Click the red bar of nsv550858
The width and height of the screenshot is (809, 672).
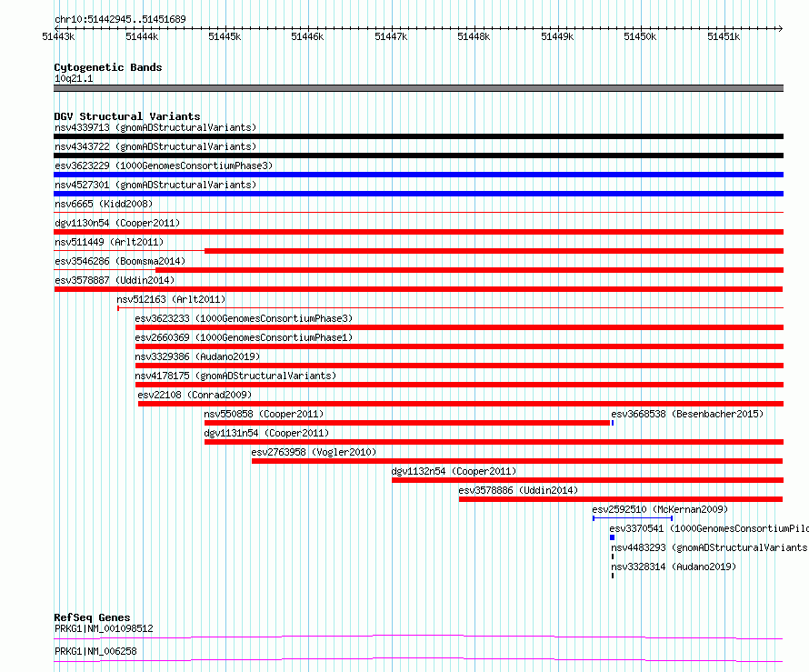(407, 423)
